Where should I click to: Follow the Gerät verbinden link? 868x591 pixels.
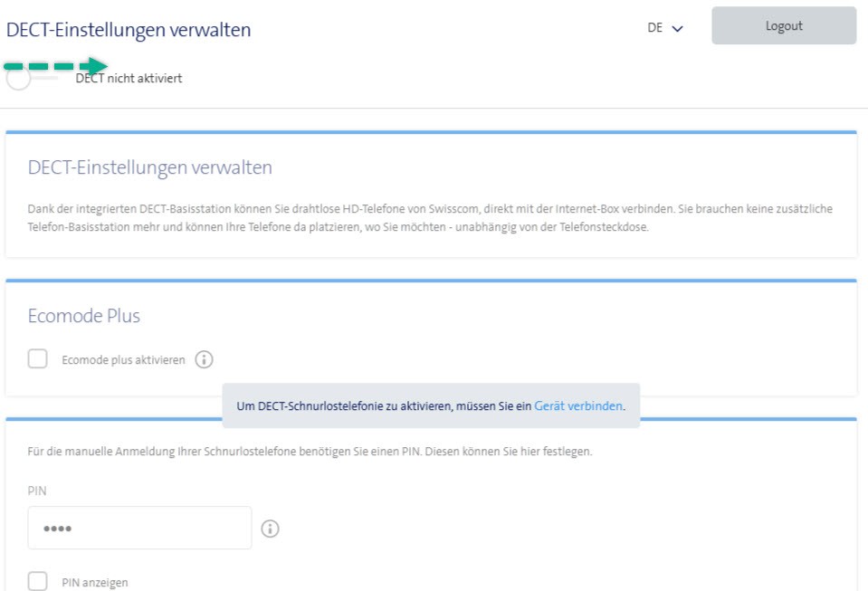pyautogui.click(x=577, y=406)
